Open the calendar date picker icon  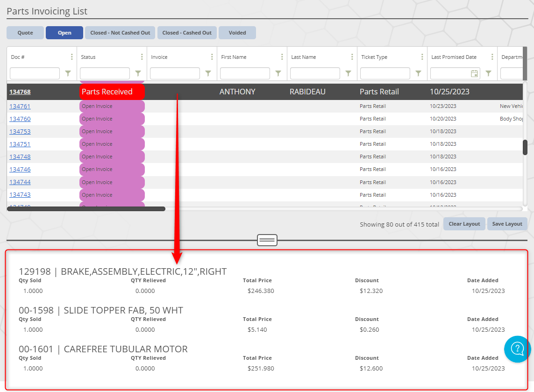pos(474,73)
